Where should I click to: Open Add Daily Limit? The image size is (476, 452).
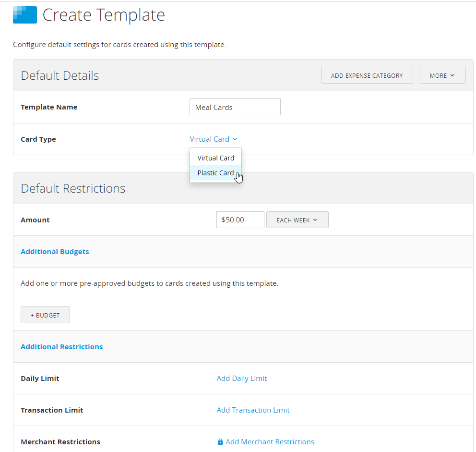241,378
